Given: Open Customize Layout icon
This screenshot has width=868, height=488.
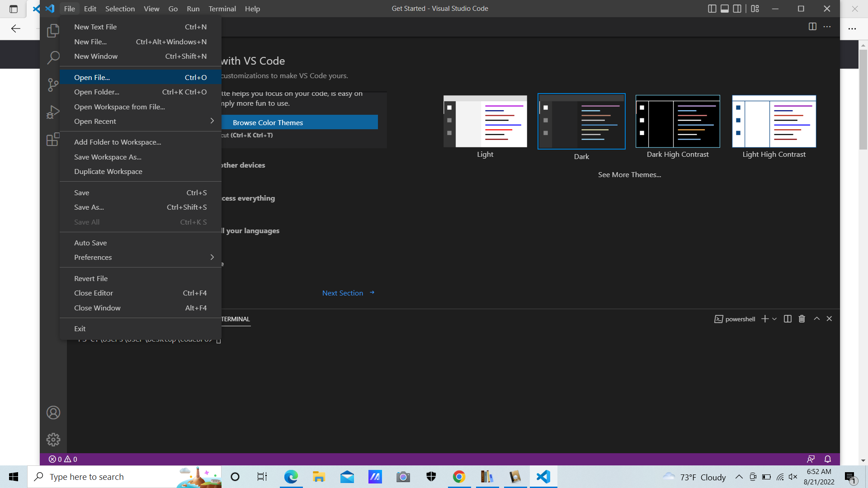Looking at the screenshot, I should [x=755, y=9].
